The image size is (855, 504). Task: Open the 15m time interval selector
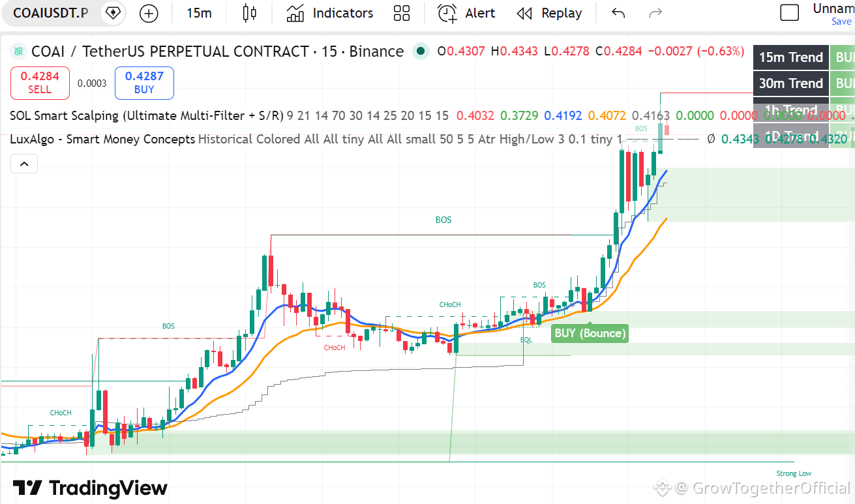(x=199, y=13)
